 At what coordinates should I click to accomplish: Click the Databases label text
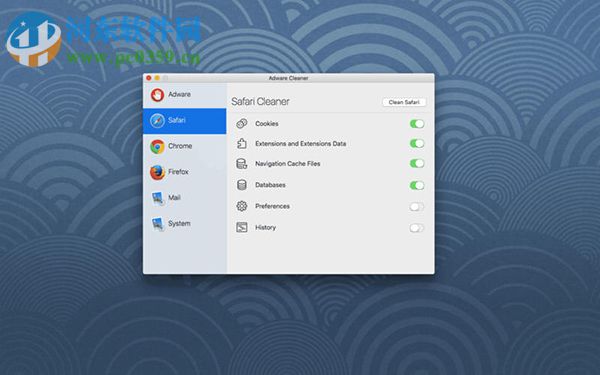[271, 185]
